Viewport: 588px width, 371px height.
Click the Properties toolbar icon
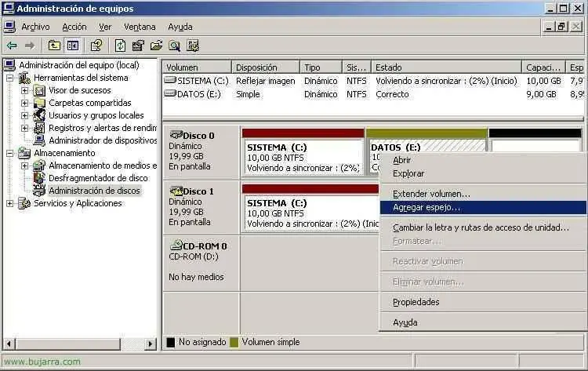[96, 45]
